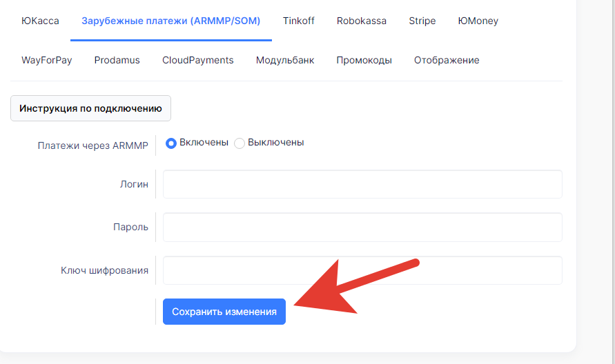This screenshot has height=364, width=615.
Task: Focus the Ключ шифрования input field
Action: point(362,270)
